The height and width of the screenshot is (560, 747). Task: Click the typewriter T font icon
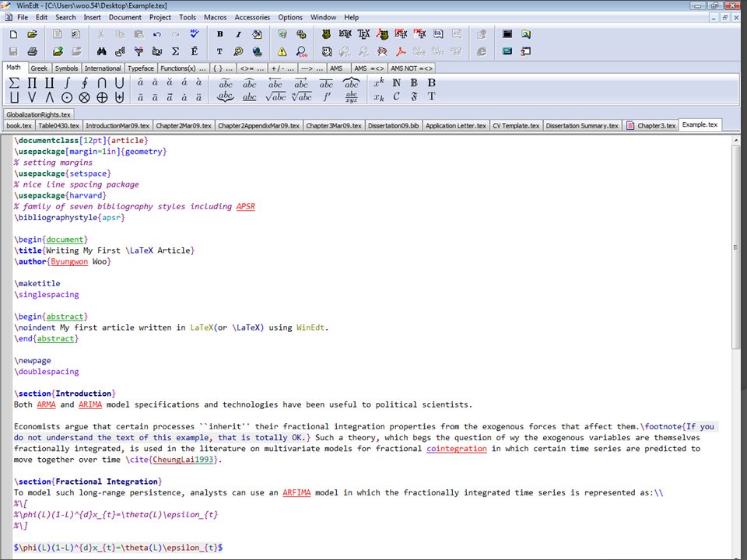pos(219,51)
